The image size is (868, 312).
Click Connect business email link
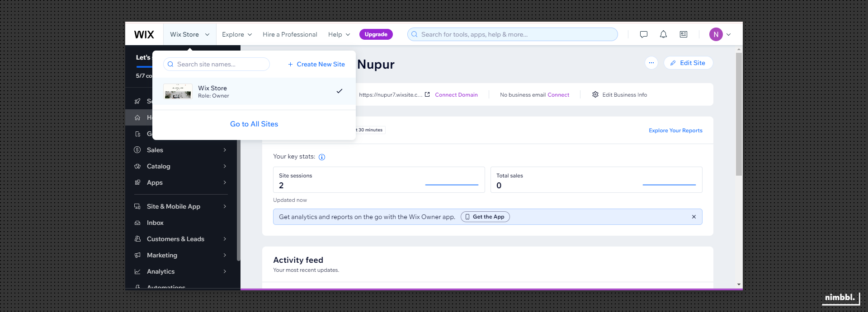pyautogui.click(x=558, y=95)
